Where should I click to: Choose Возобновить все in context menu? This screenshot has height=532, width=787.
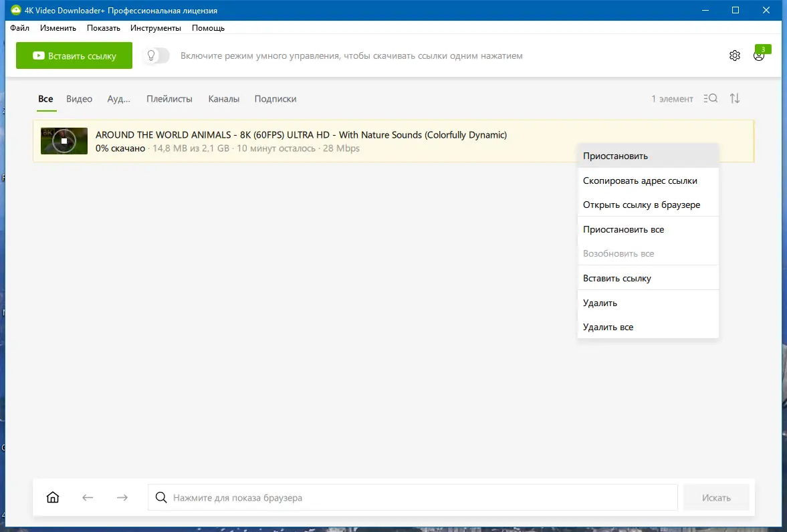[x=648, y=253]
